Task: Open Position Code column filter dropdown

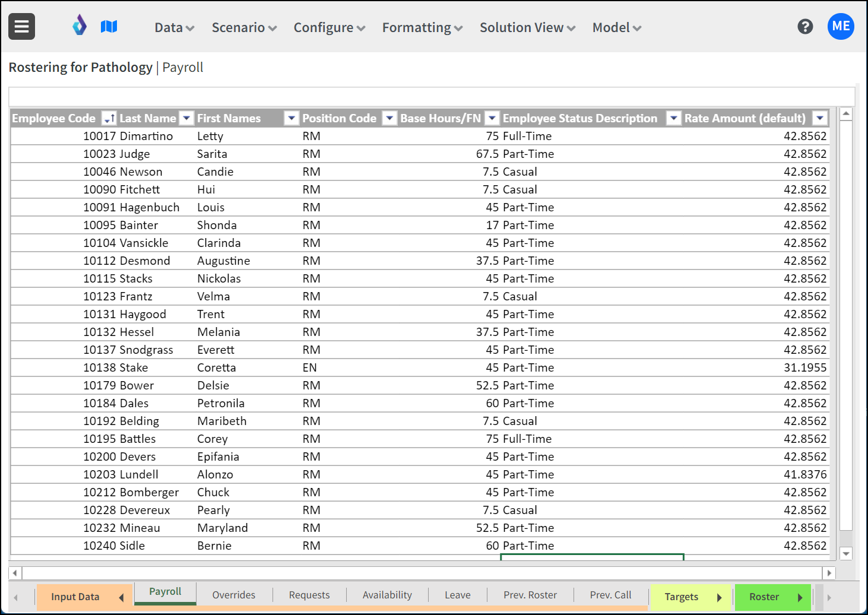Action: tap(389, 118)
